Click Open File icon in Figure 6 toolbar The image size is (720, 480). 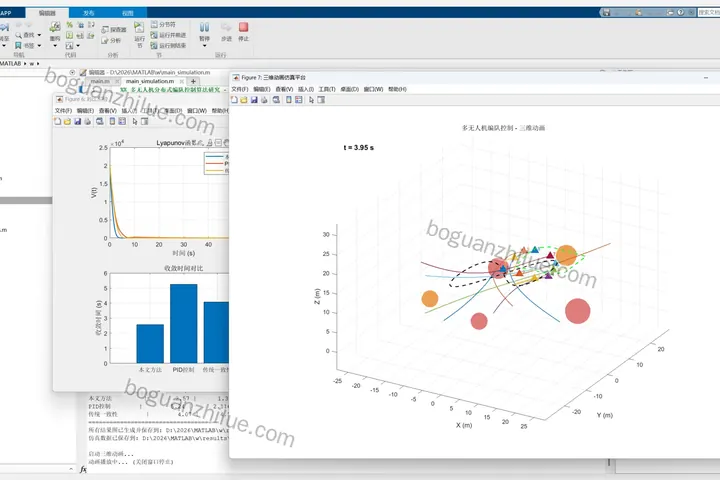[x=68, y=121]
